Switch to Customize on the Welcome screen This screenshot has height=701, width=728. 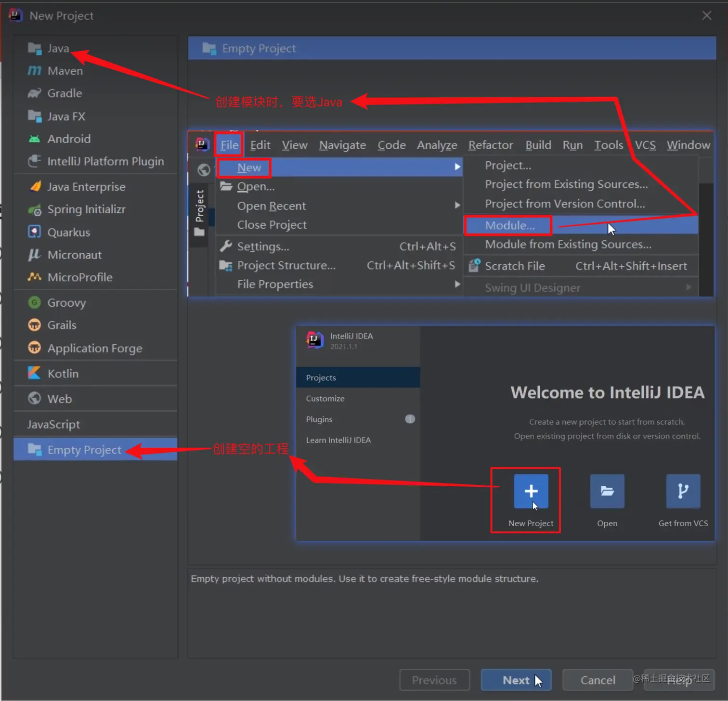point(358,398)
